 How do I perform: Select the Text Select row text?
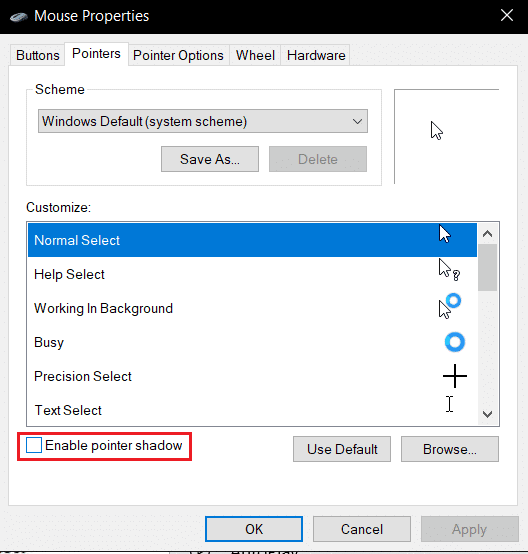[x=68, y=410]
